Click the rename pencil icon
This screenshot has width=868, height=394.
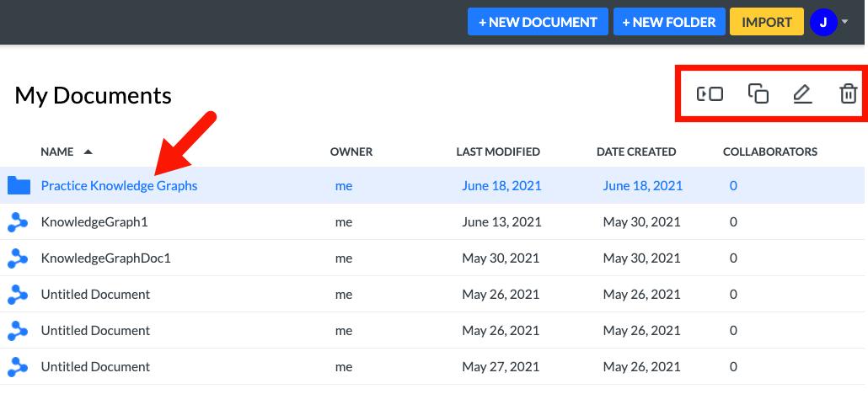[x=802, y=94]
